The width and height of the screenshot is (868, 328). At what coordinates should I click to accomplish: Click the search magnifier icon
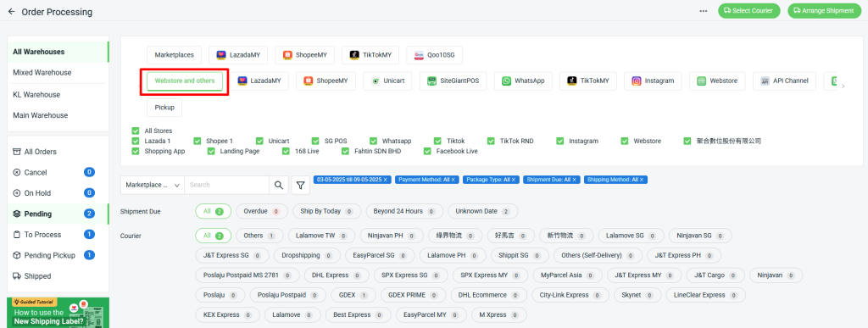coord(278,186)
